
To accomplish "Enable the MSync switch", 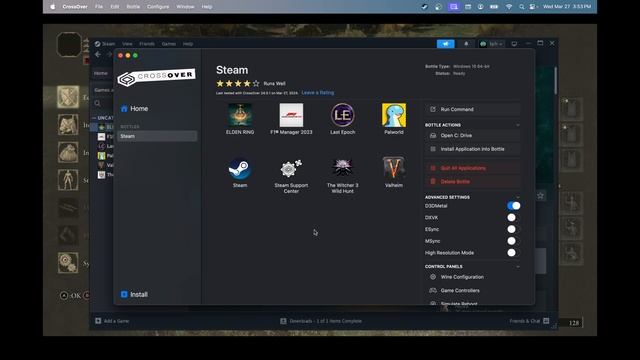I will 512,241.
